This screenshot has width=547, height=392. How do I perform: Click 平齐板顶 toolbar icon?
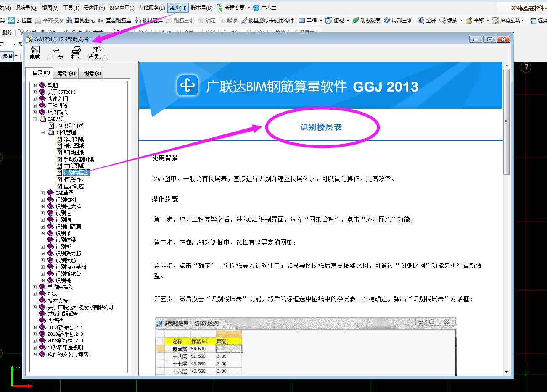(38, 20)
